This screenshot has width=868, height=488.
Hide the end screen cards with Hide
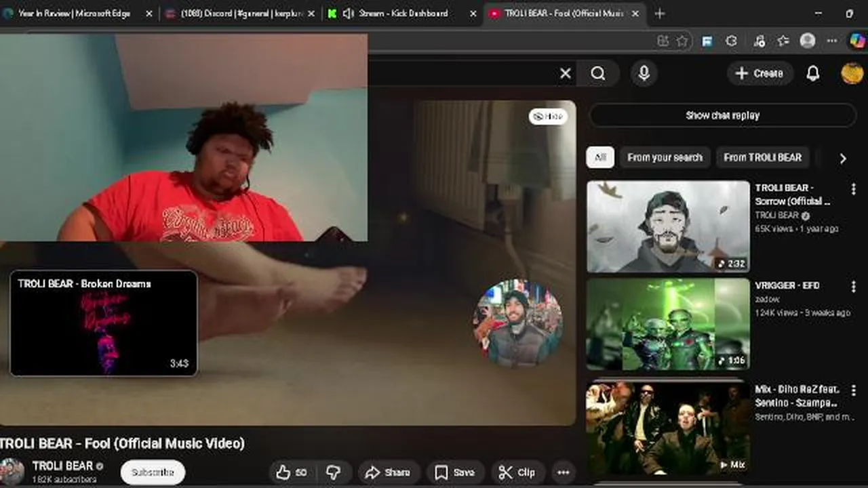(548, 116)
